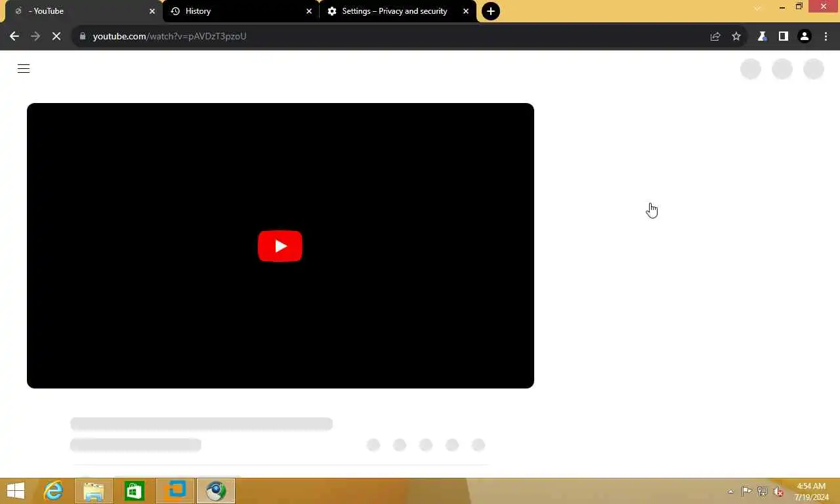Select the Chrome browser taskbar button

[216, 491]
